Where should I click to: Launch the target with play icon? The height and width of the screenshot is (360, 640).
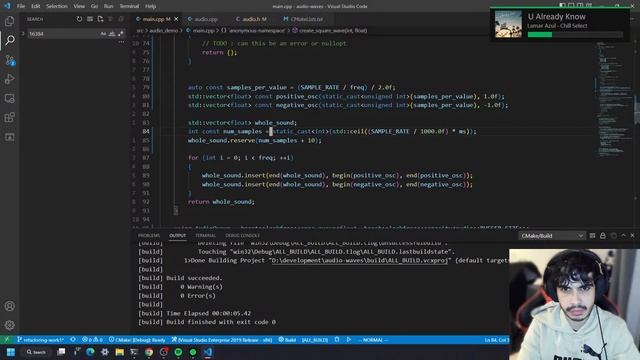349,340
